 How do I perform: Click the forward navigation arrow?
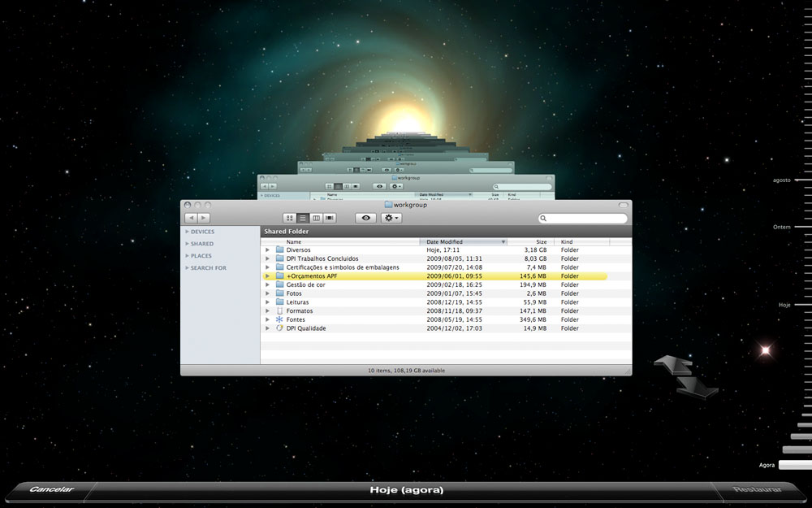203,217
